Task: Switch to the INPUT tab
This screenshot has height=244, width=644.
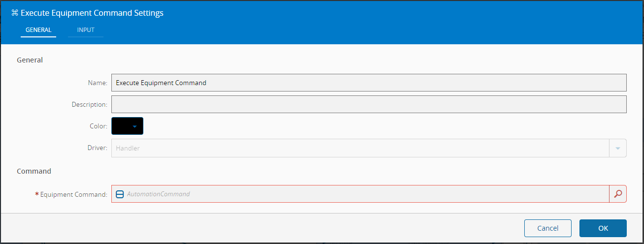Action: (86, 30)
